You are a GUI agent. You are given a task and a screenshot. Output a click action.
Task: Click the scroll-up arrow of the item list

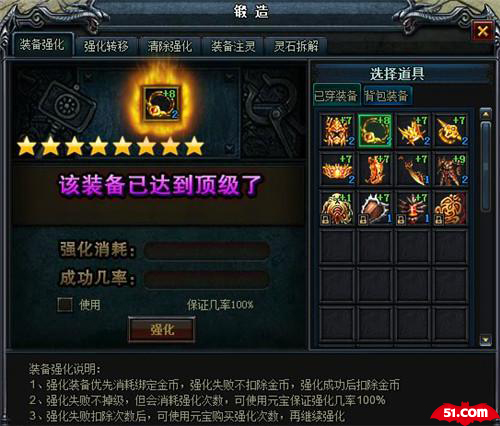point(485,114)
